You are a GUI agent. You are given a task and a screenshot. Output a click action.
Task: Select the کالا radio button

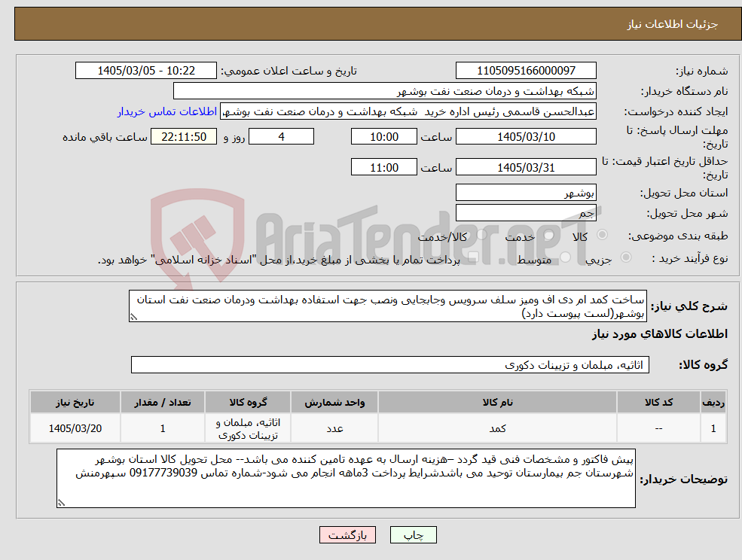pos(603,235)
